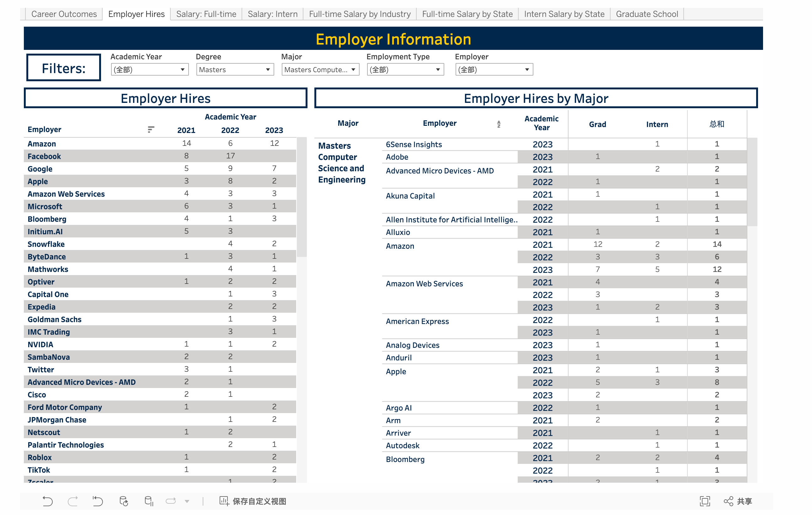Viewport: 812px width, 515px height.
Task: Open the full screen view icon
Action: click(x=705, y=501)
